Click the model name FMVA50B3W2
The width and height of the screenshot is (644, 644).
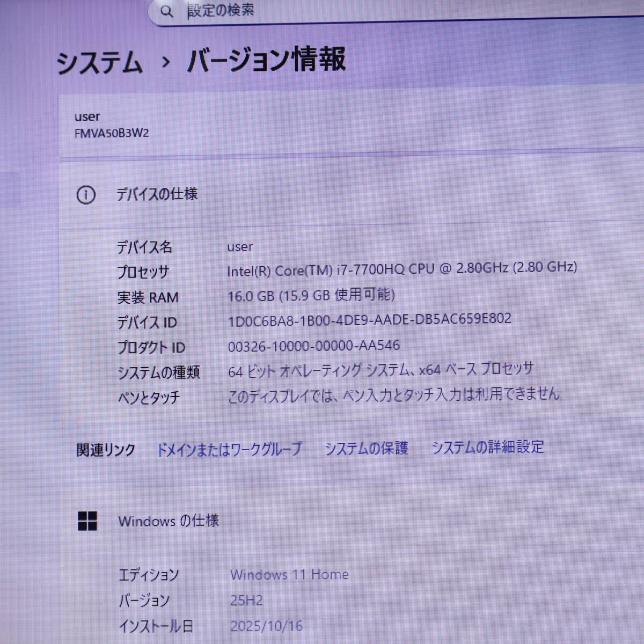point(112,133)
